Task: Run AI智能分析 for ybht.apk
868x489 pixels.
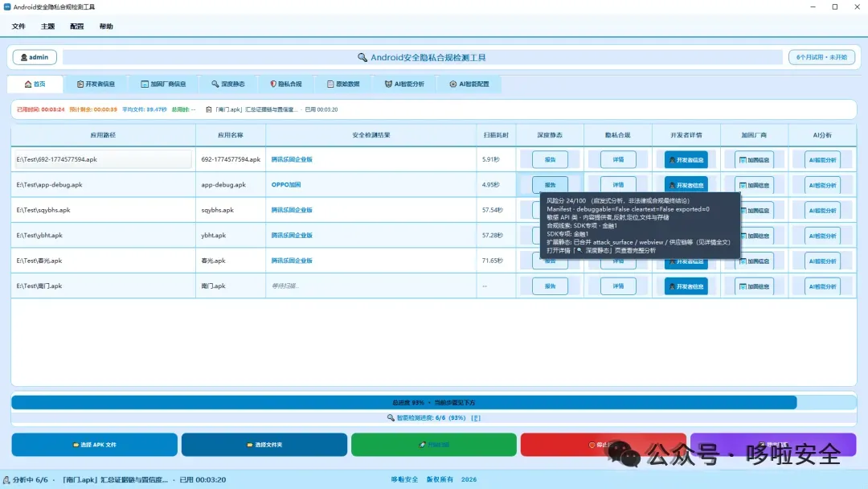Action: coord(822,236)
